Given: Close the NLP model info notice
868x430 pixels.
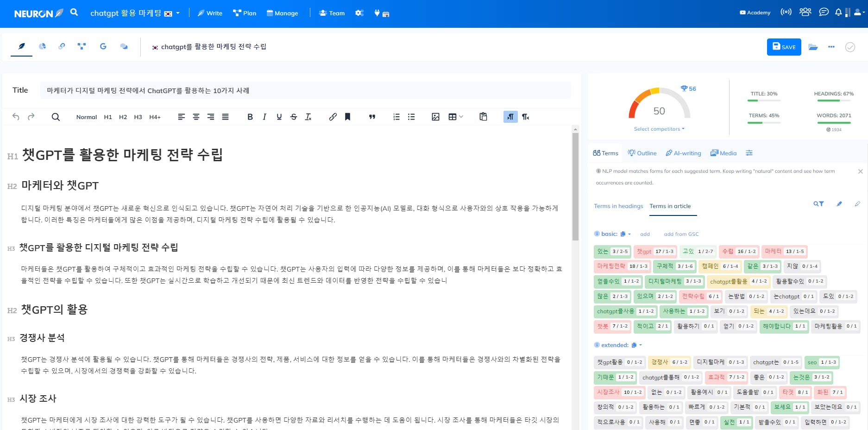Looking at the screenshot, I should pyautogui.click(x=861, y=171).
